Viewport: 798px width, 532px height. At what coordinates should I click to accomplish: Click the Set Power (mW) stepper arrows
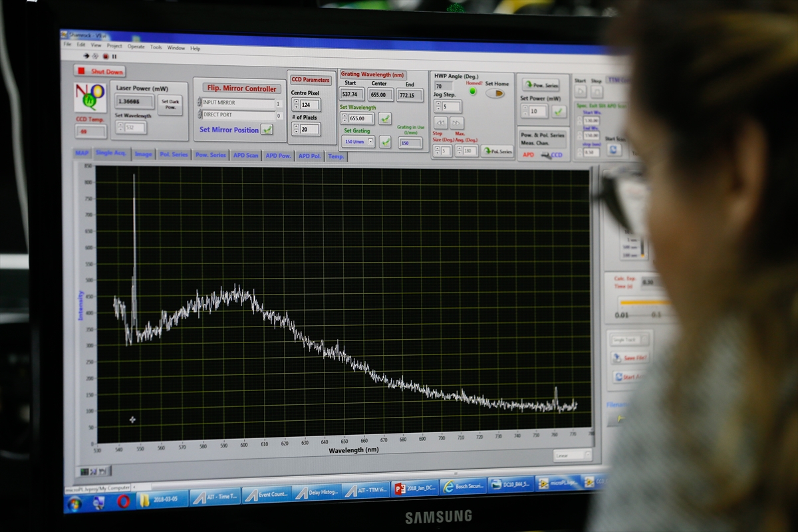point(525,111)
